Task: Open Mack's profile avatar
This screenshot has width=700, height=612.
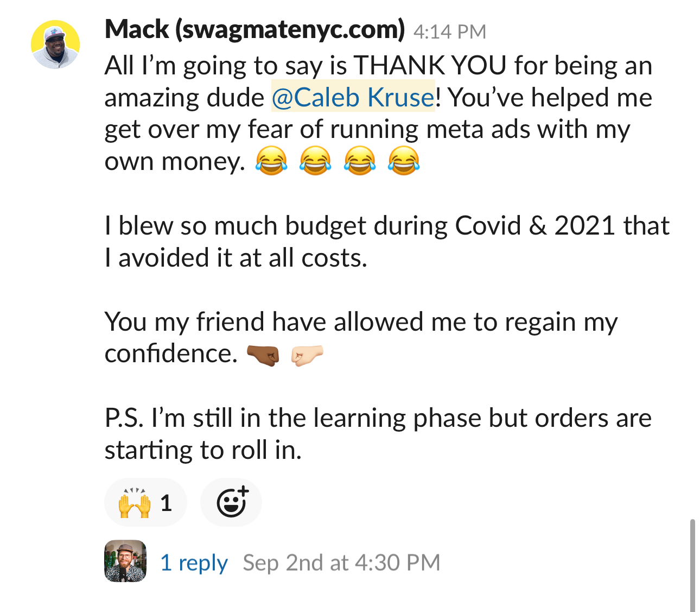Action: [55, 45]
